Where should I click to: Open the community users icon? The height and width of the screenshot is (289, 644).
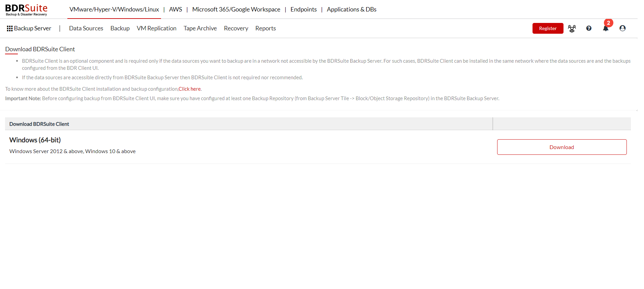tap(572, 28)
